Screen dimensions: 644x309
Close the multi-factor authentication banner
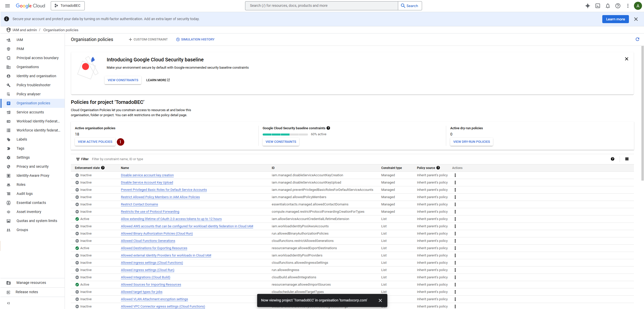pyautogui.click(x=636, y=19)
